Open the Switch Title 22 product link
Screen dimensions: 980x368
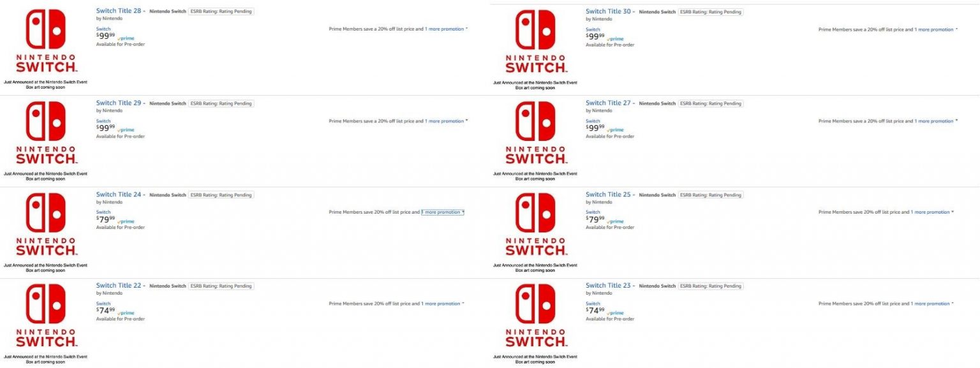[x=119, y=286]
